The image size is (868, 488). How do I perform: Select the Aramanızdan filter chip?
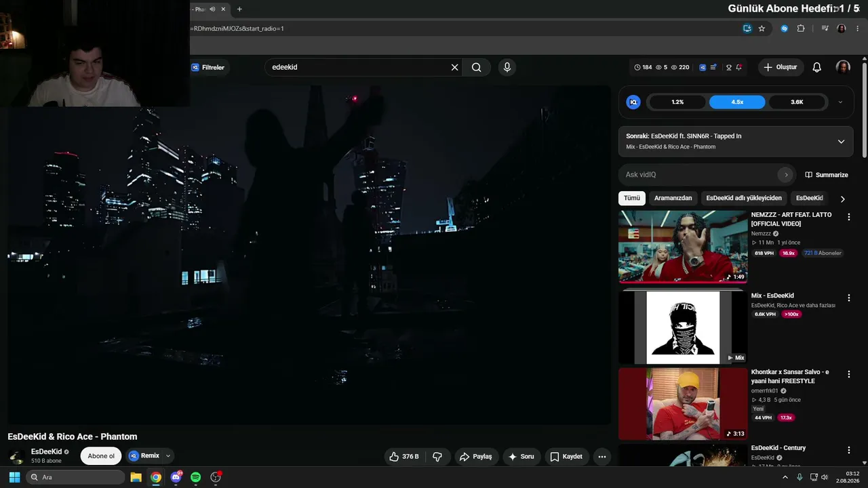[x=673, y=198]
